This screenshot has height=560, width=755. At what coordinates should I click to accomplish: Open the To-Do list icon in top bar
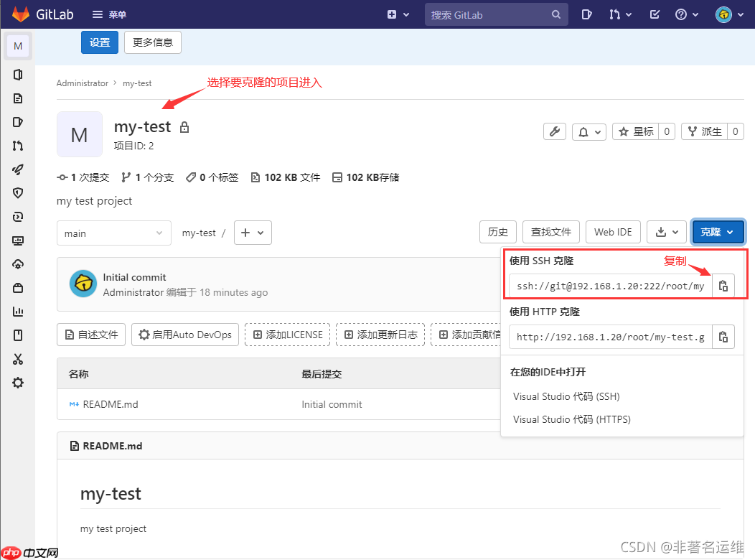coord(654,14)
